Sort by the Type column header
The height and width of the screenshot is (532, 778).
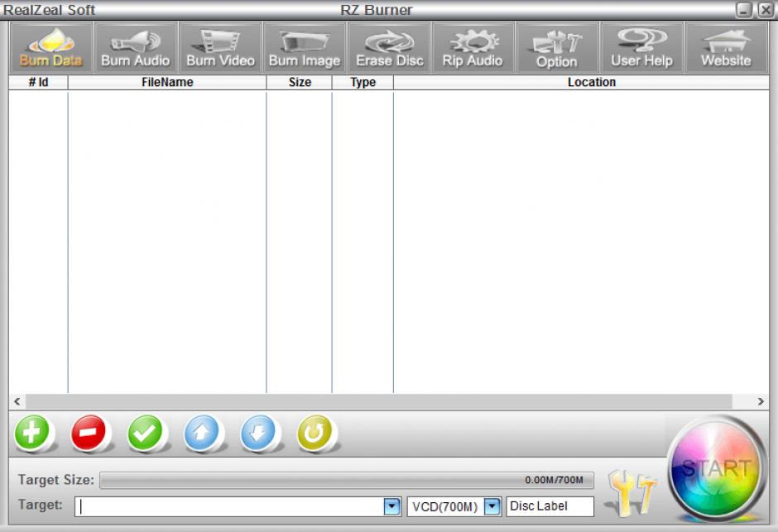click(x=363, y=82)
